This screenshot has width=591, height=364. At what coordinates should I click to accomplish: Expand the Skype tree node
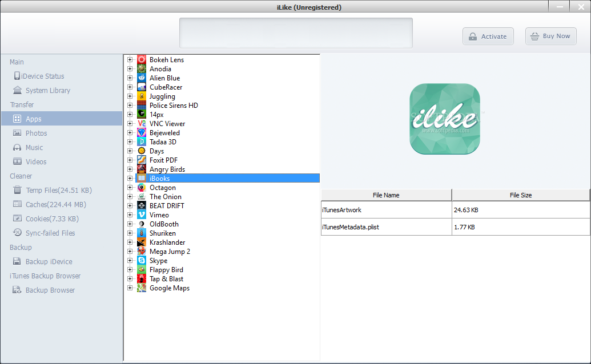(130, 261)
